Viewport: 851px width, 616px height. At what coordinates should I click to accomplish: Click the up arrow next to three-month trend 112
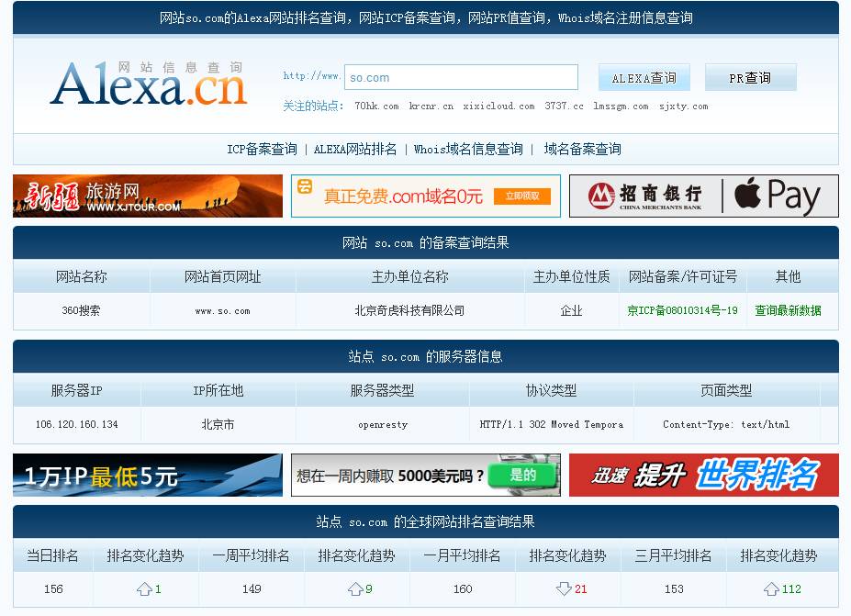pos(771,588)
